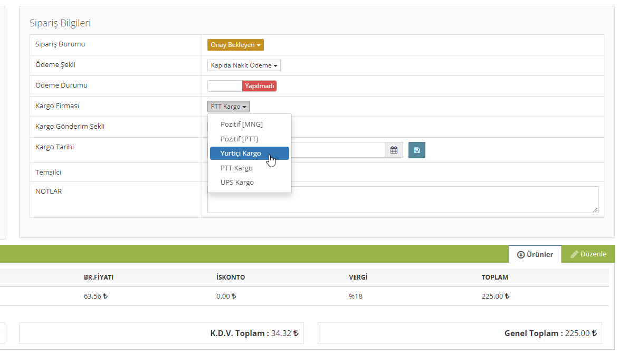Click the İSKONTO column header
This screenshot has width=618, height=364.
(231, 277)
